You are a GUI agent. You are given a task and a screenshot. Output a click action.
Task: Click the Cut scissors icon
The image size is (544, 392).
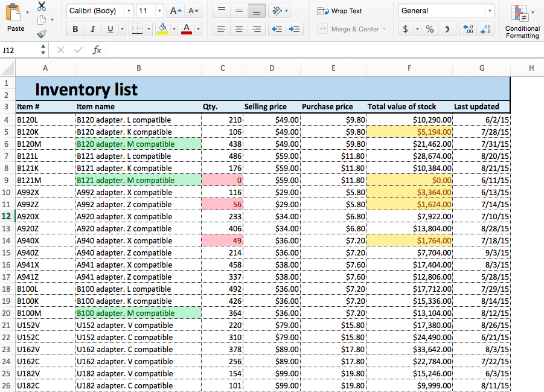click(42, 6)
